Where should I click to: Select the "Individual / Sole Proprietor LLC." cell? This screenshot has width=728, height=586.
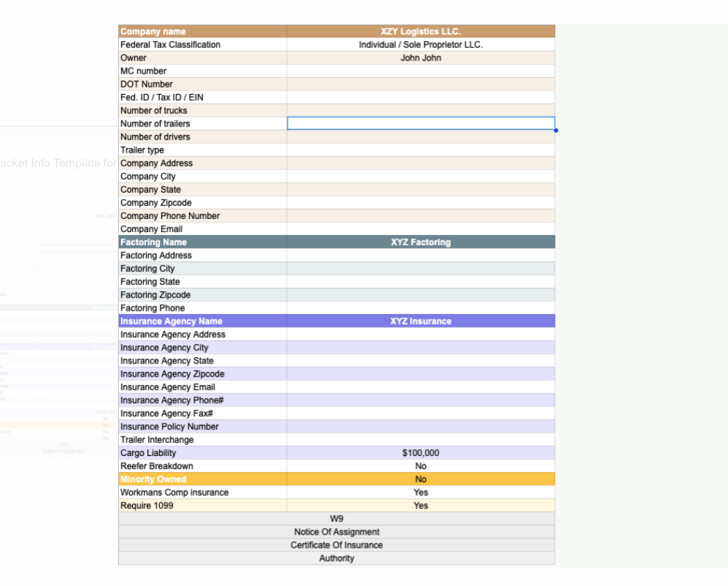pos(420,44)
